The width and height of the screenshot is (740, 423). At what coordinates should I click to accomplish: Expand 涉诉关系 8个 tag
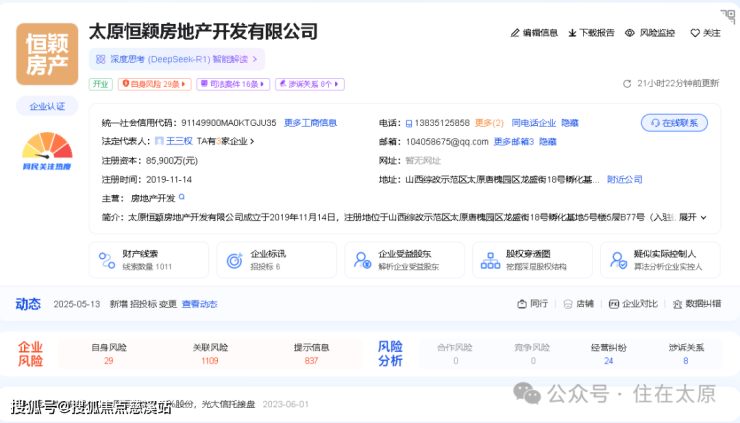click(310, 84)
